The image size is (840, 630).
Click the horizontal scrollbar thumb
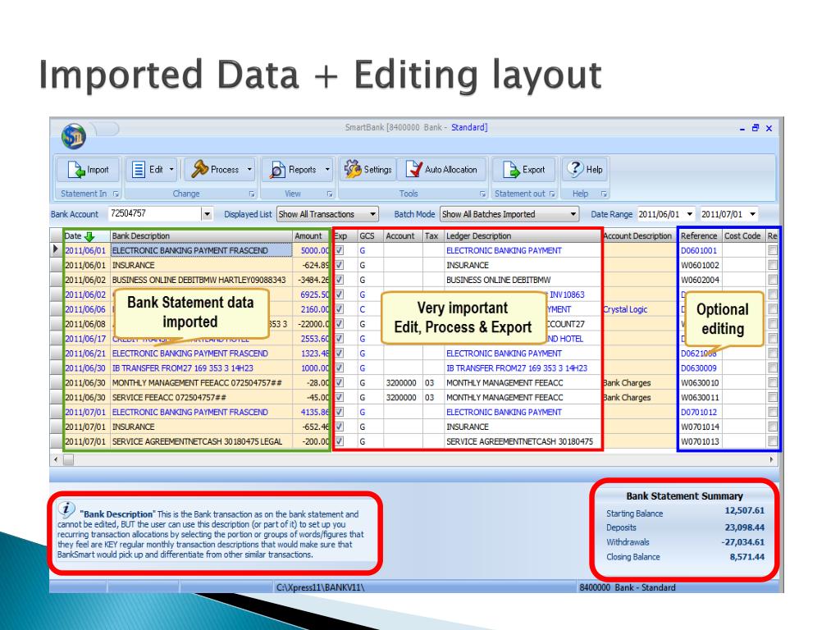pyautogui.click(x=69, y=459)
